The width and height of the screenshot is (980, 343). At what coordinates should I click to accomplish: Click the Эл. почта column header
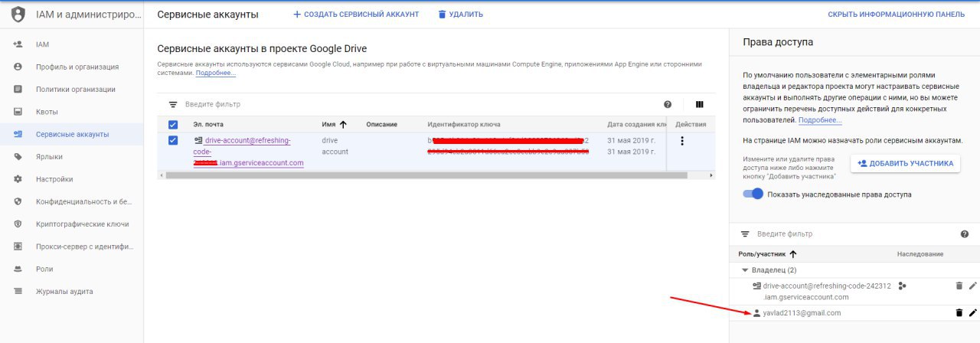click(208, 124)
